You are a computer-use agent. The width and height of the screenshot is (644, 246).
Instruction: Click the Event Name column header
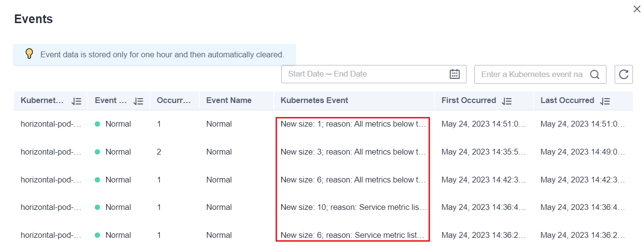click(228, 101)
